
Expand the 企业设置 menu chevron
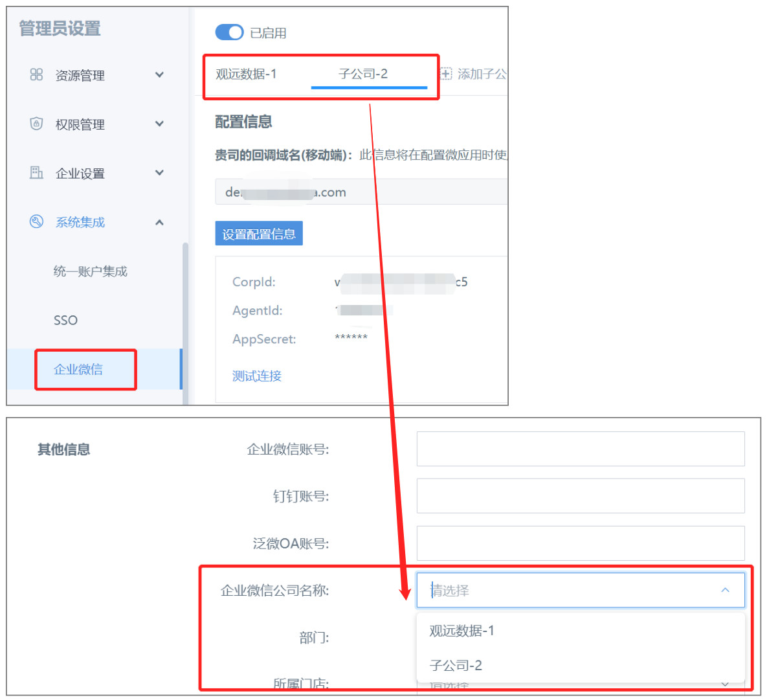tap(159, 173)
